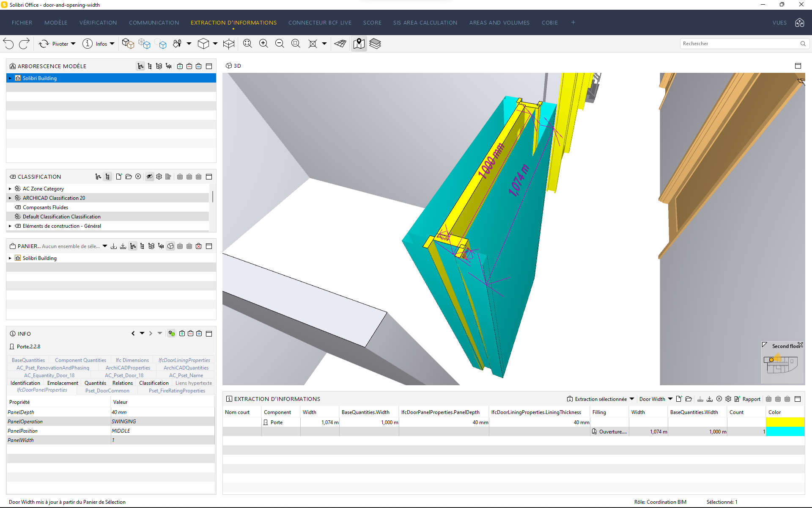812x508 pixels.
Task: Switch Arborescence Modèle to layered tree view
Action: coord(159,66)
